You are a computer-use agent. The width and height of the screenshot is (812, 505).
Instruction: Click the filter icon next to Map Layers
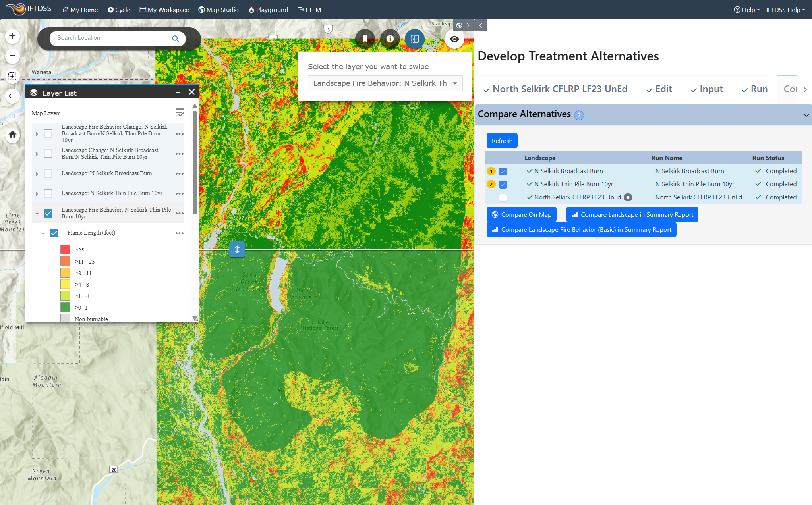tap(180, 112)
